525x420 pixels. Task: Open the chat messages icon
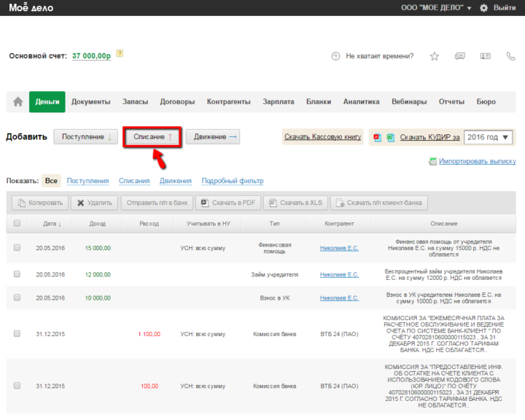(460, 56)
